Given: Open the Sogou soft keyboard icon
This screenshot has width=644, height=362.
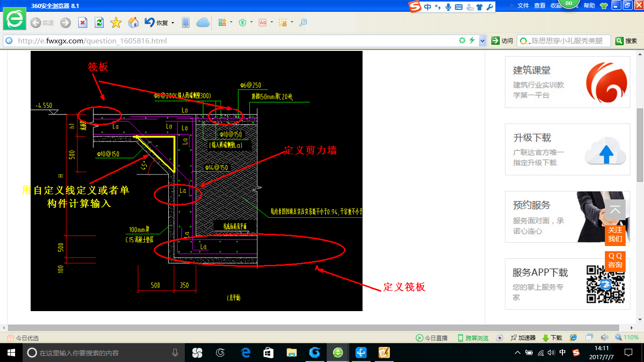Looking at the screenshot, I should pos(458,7).
